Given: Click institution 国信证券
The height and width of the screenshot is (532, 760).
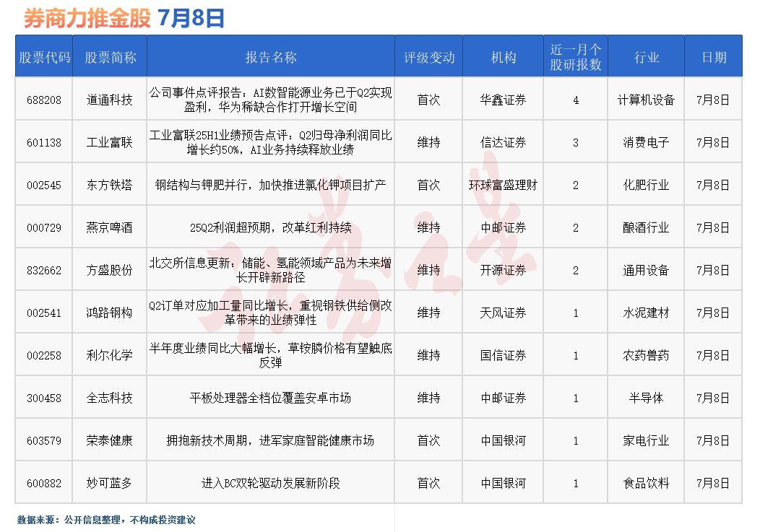Looking at the screenshot, I should coord(503,356).
